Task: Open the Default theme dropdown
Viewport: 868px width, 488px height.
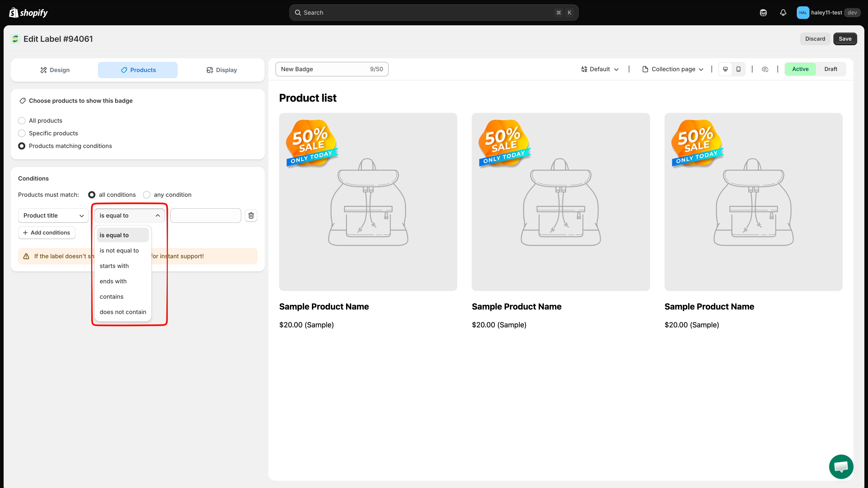Action: coord(600,69)
